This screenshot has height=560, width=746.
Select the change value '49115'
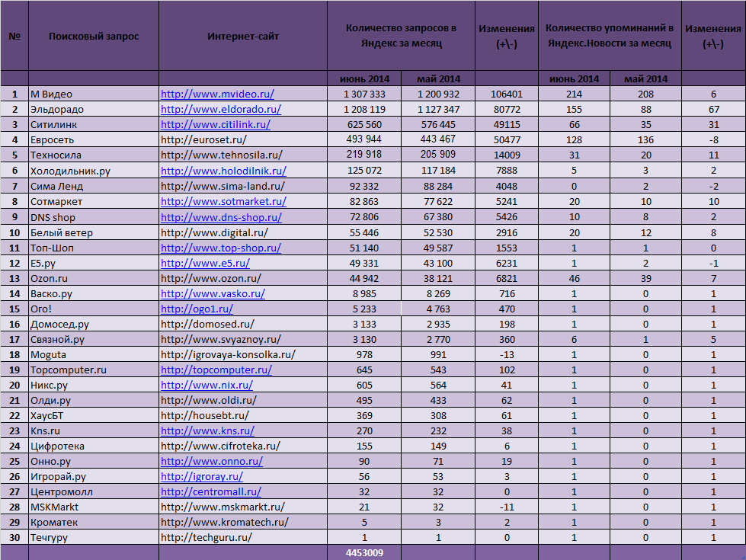click(x=507, y=125)
